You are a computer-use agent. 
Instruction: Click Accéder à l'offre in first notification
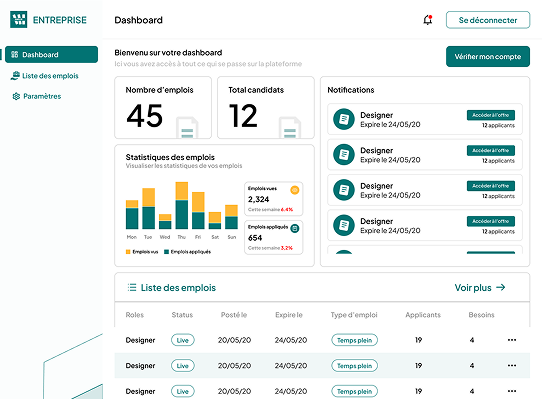pos(491,115)
